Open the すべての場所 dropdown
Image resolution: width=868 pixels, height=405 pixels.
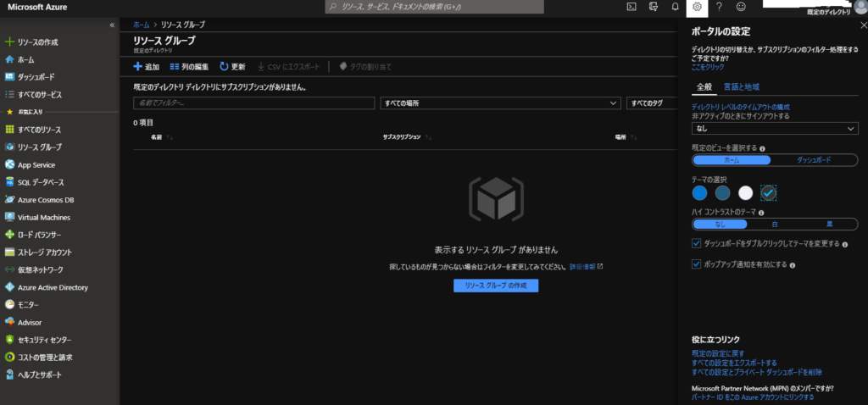[x=500, y=103]
